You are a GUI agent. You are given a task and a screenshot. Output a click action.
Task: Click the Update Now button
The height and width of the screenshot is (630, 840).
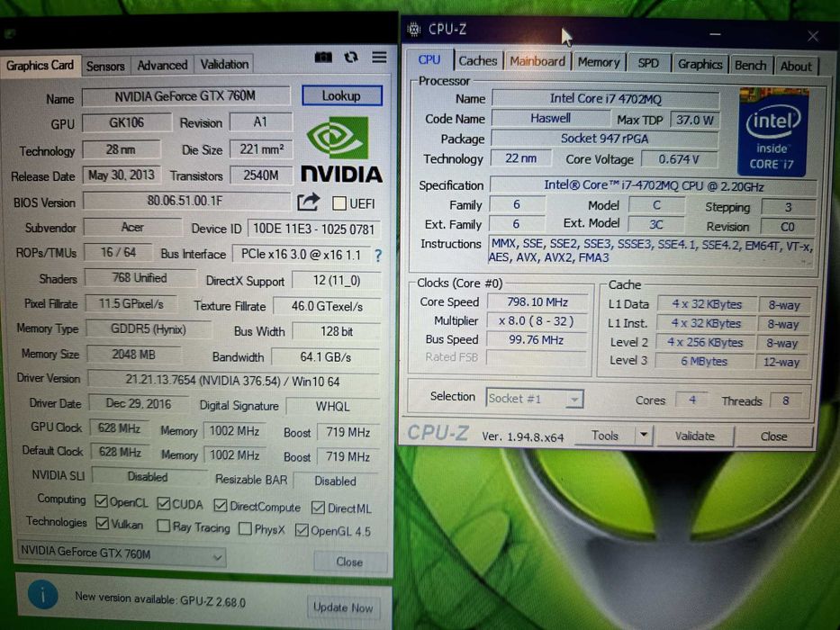point(343,607)
